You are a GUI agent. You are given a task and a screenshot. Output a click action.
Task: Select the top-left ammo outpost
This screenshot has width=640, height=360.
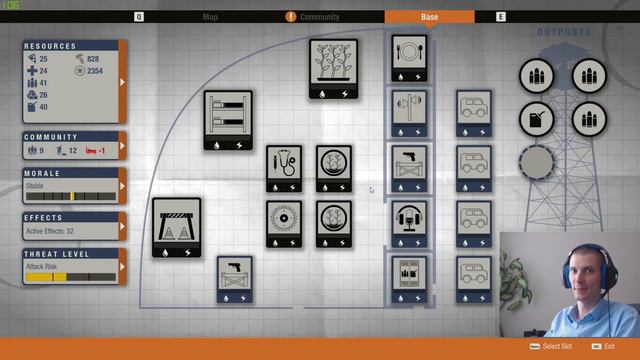(537, 76)
